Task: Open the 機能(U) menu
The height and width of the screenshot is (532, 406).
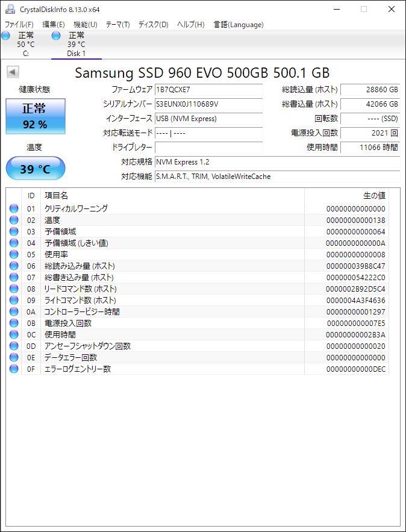Action: [x=86, y=25]
